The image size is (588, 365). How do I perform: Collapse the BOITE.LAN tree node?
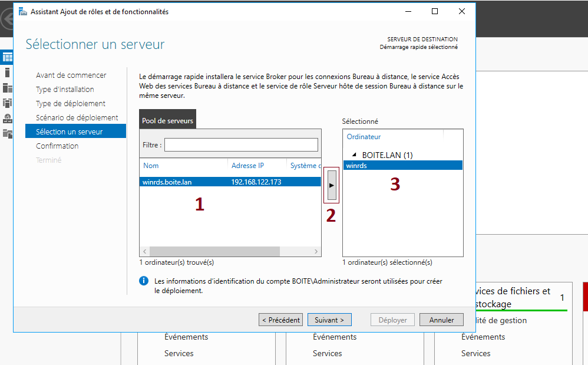point(354,155)
